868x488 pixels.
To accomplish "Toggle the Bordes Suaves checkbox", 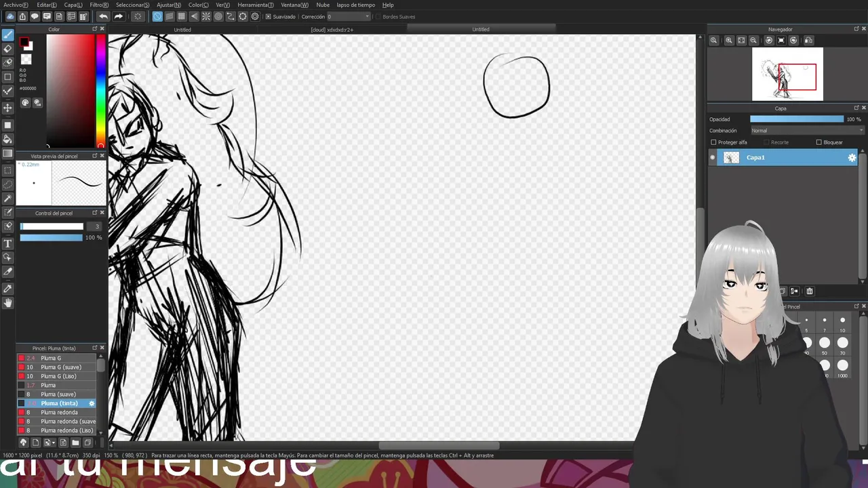I will [x=378, y=16].
